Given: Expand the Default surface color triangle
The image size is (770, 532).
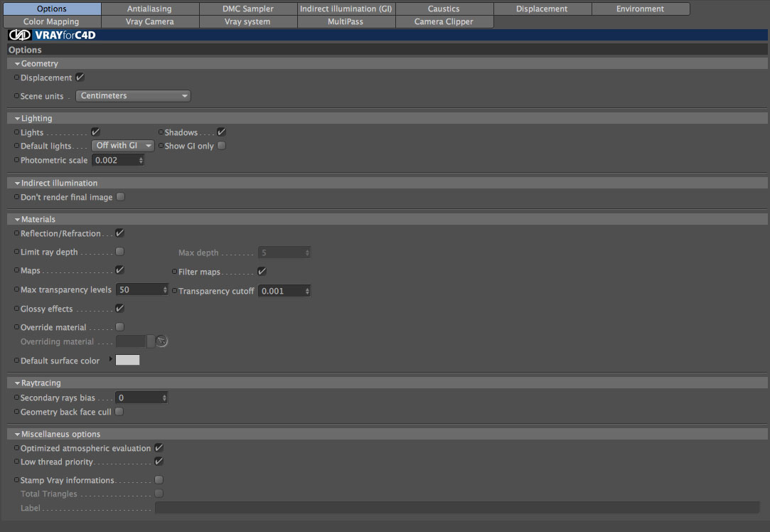Looking at the screenshot, I should (110, 359).
